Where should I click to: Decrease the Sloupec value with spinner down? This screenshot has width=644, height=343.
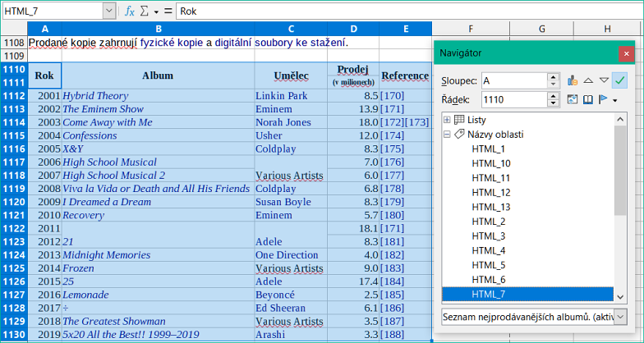point(554,85)
